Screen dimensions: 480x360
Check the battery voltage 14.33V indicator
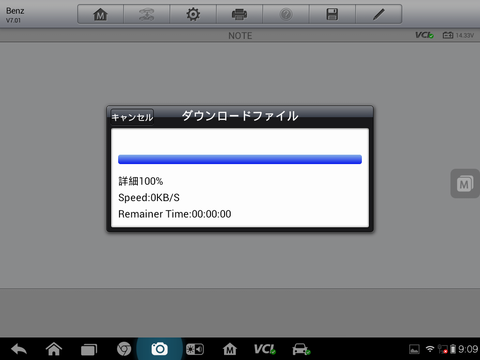[x=458, y=35]
